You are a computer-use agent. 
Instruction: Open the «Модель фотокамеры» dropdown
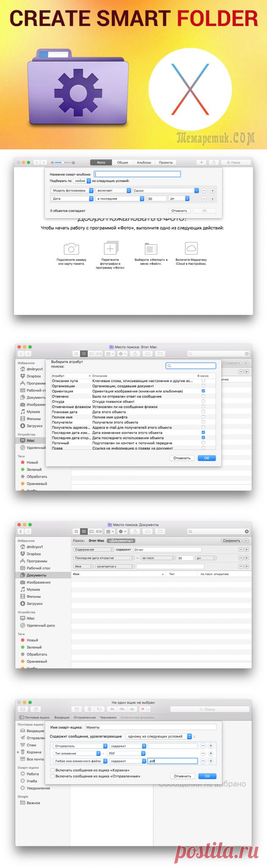72,191
